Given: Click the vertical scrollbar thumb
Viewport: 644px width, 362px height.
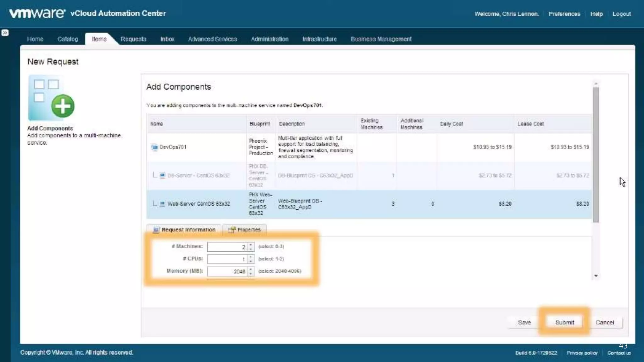Looking at the screenshot, I should point(596,154).
